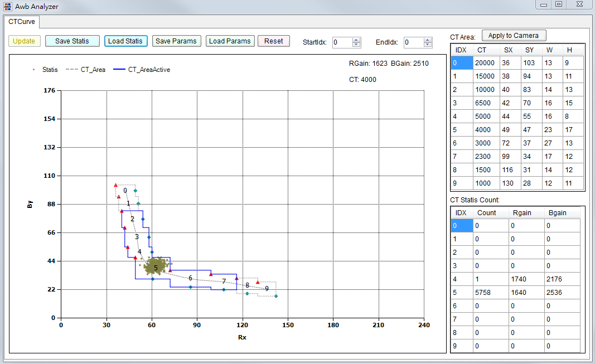Click inside the EndIdx input field
This screenshot has height=364, width=595.
tap(413, 41)
